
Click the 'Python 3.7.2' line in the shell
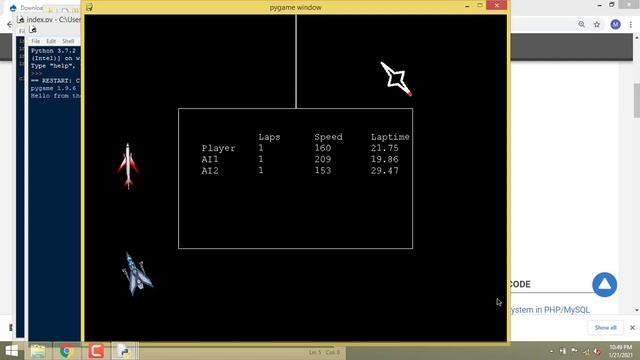click(x=53, y=51)
